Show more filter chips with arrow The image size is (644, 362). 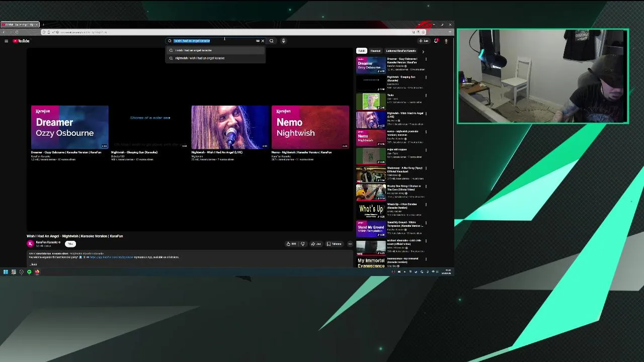click(x=423, y=51)
